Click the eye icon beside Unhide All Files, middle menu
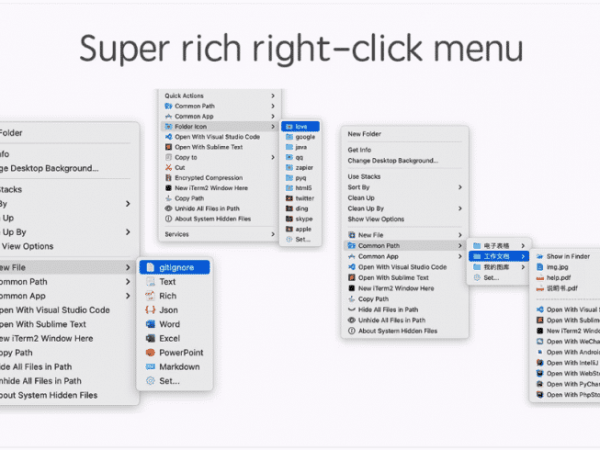The width and height of the screenshot is (600, 450). click(168, 209)
